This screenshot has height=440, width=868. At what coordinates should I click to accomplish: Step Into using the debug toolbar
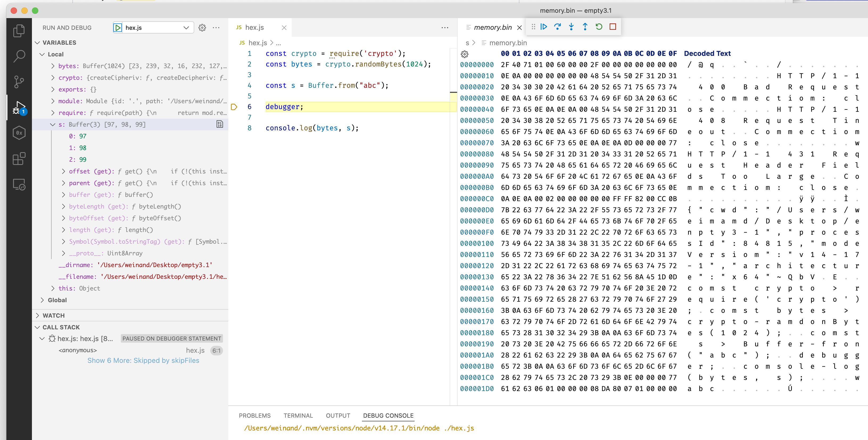point(571,27)
